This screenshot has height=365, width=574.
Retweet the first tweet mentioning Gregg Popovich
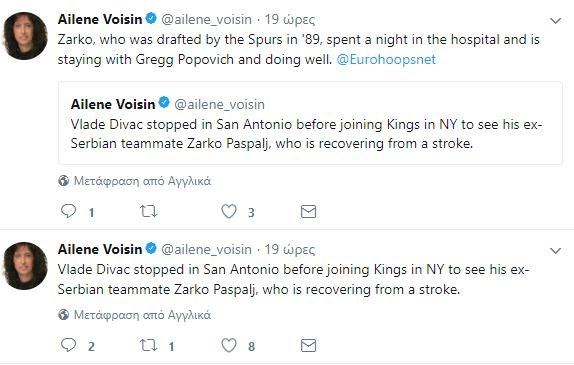click(149, 211)
